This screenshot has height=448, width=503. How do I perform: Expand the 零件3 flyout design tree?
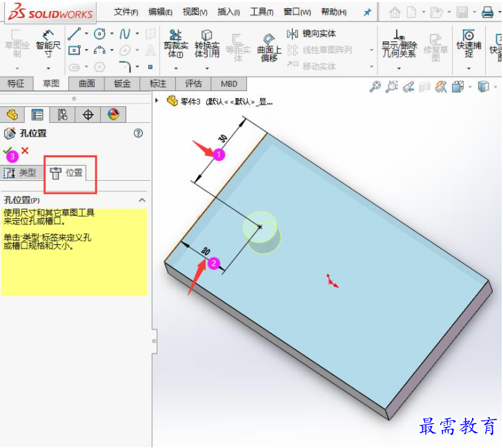point(157,101)
